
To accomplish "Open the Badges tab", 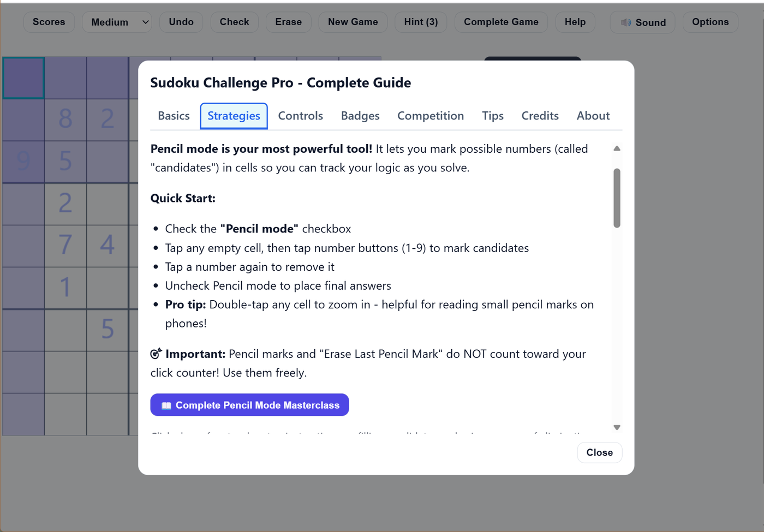I will pos(360,116).
